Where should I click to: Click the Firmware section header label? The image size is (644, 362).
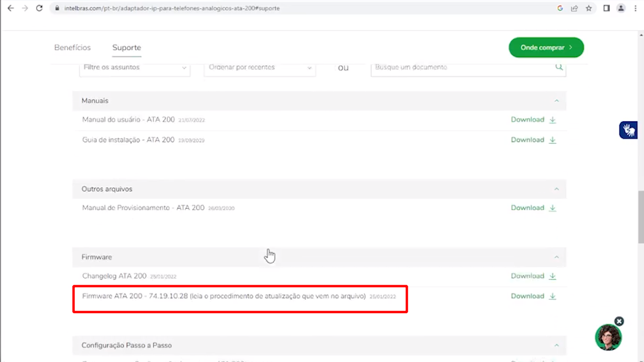point(97,257)
